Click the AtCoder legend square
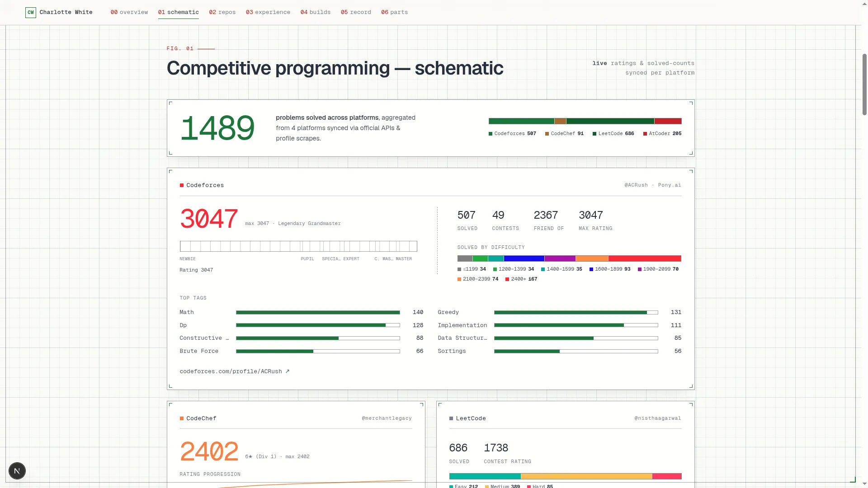Image resolution: width=868 pixels, height=488 pixels. [x=645, y=134]
